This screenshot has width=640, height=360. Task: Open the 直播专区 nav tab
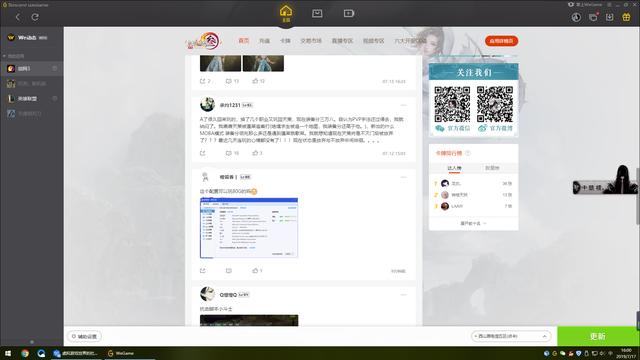pyautogui.click(x=342, y=41)
